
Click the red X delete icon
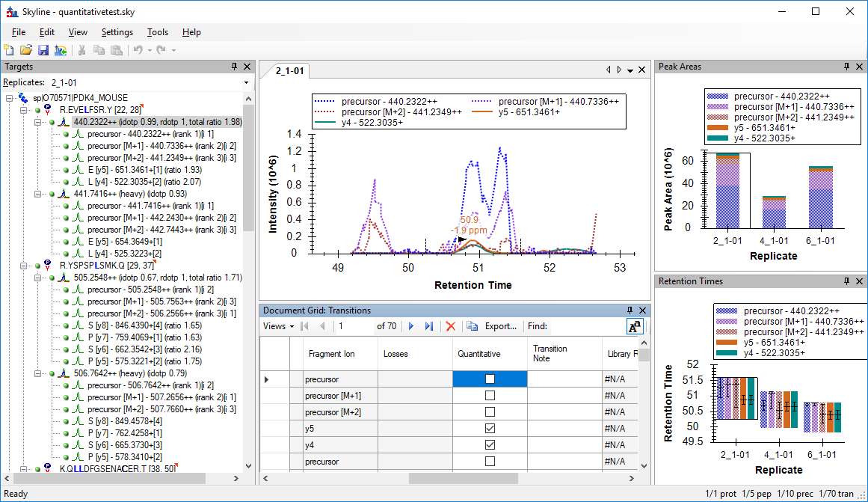(x=450, y=326)
